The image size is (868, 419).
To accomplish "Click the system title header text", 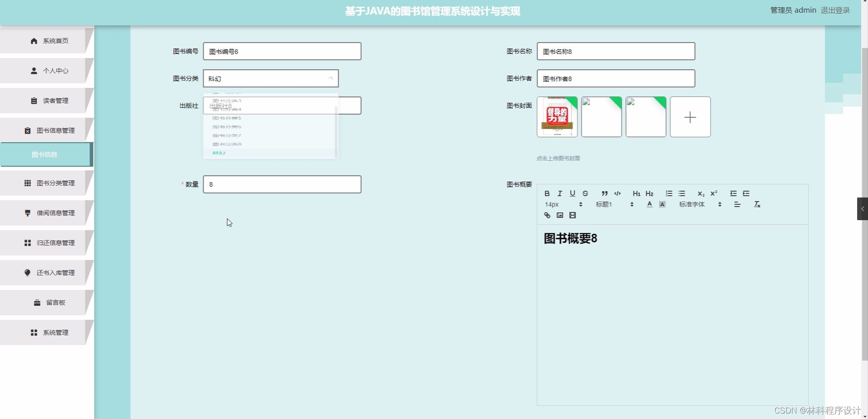I will pos(433,11).
